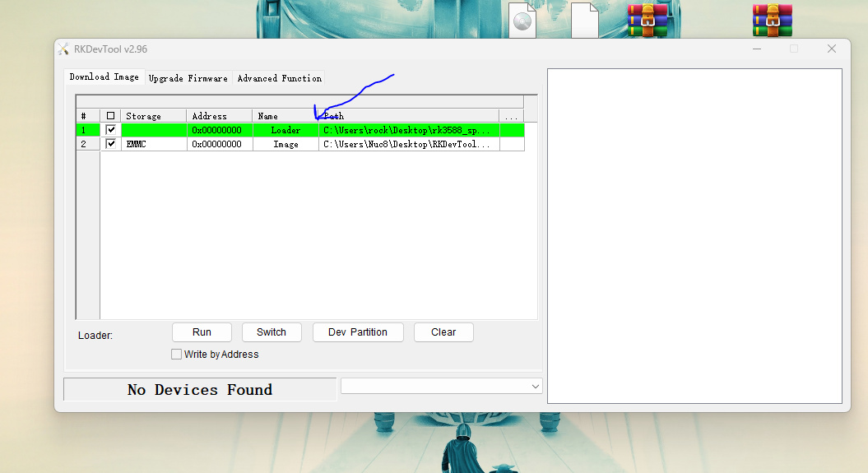This screenshot has height=473, width=868.
Task: Open the browse cell for the Image path
Action: [512, 144]
